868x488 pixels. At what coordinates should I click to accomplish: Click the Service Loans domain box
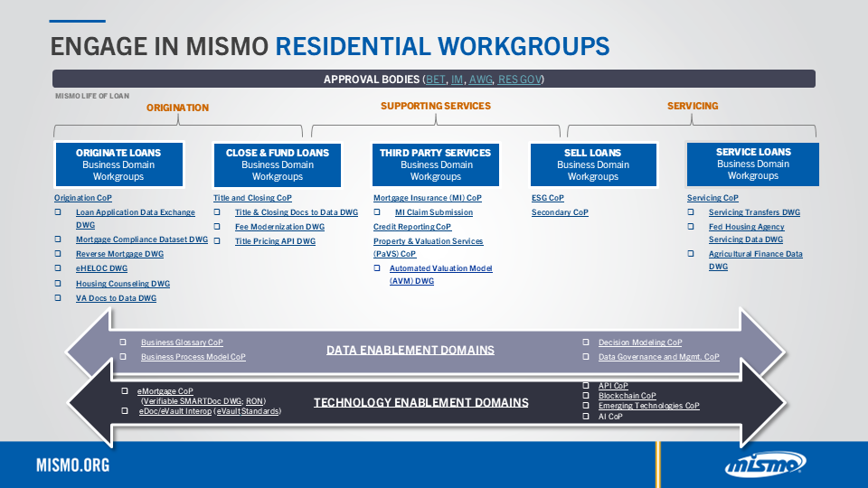tap(753, 164)
